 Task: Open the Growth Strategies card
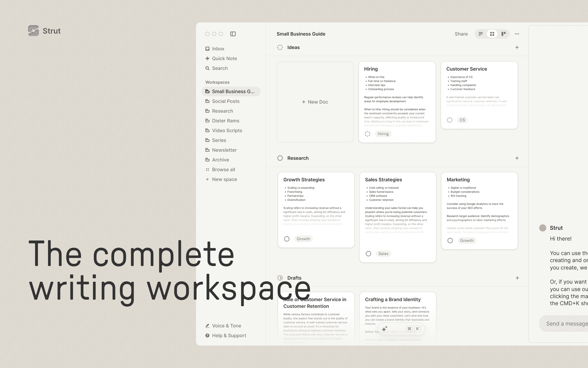point(316,210)
